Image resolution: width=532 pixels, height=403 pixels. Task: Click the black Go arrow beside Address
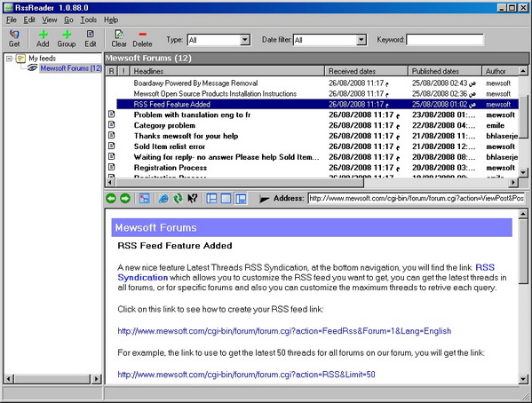pos(264,199)
